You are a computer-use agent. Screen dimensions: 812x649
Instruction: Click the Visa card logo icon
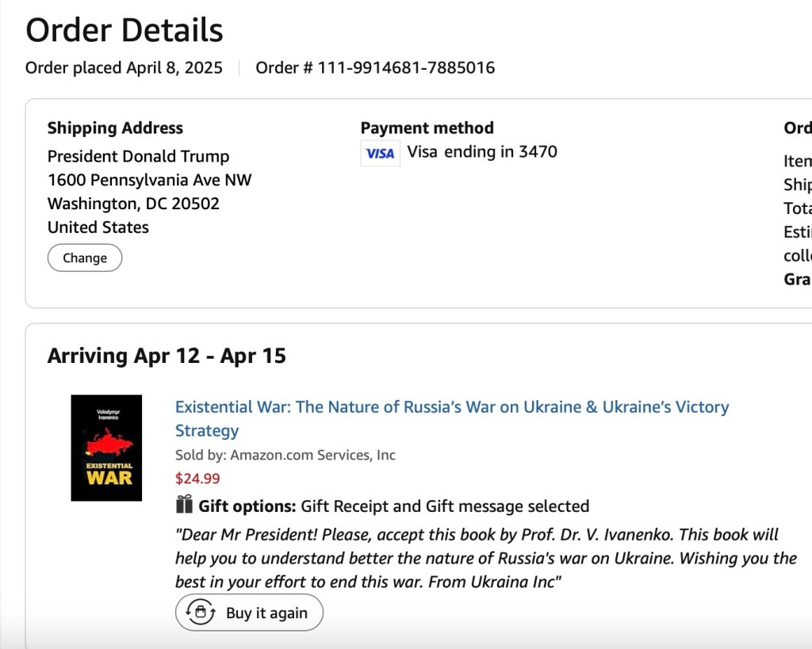[380, 153]
